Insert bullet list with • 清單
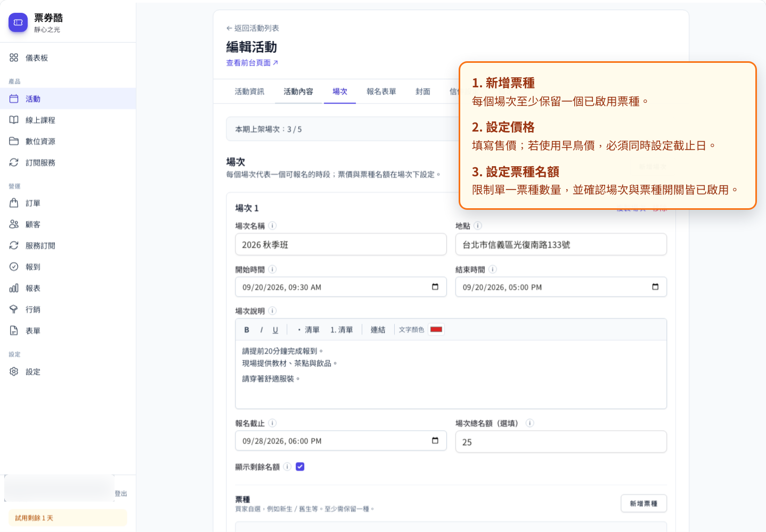This screenshot has width=766, height=532. point(308,330)
